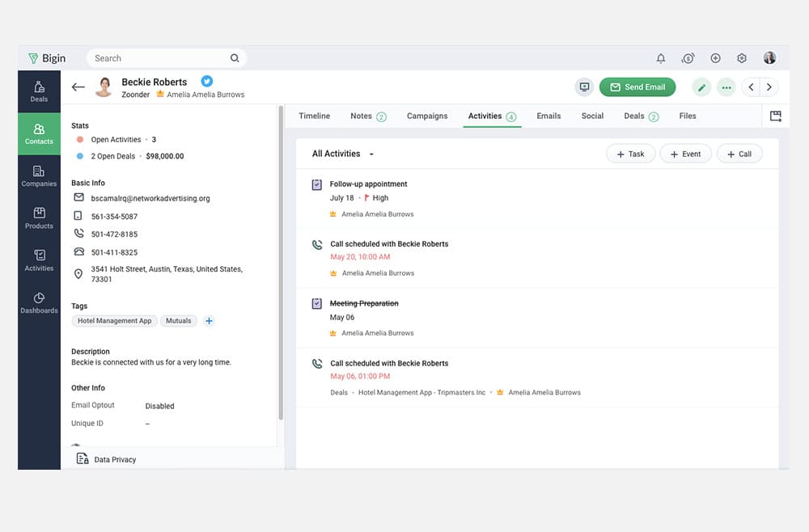Click the Data Privacy document icon
The height and width of the screenshot is (532, 809).
tap(82, 458)
